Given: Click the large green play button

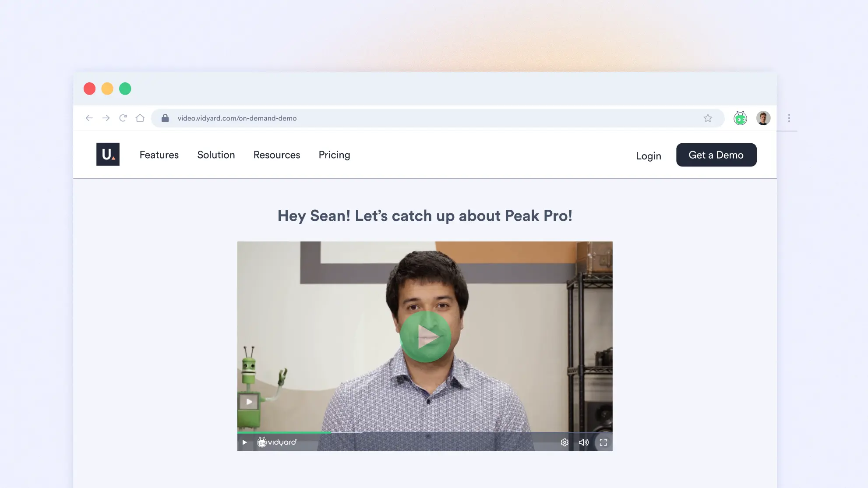Looking at the screenshot, I should point(425,336).
